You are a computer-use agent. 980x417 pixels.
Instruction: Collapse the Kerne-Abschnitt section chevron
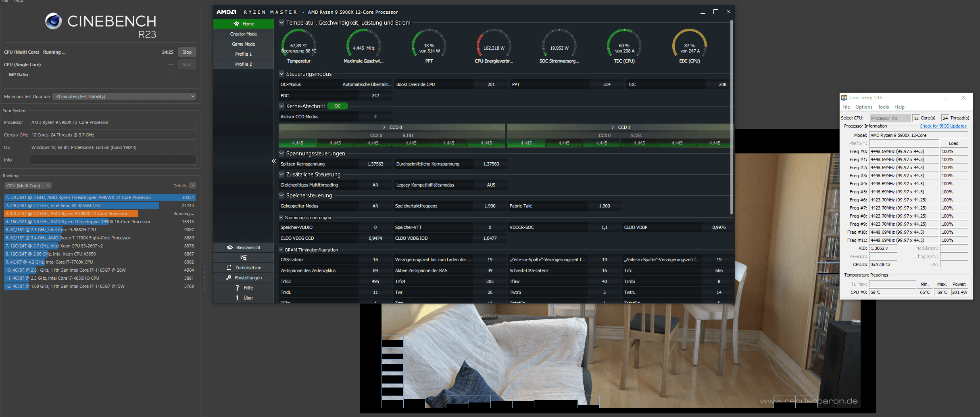[x=281, y=106]
